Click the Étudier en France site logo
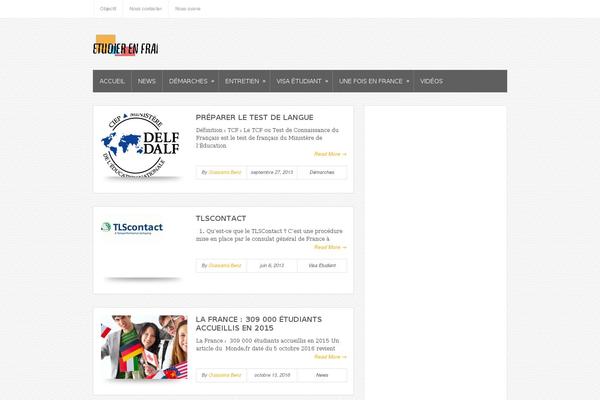The height and width of the screenshot is (400, 600). click(x=126, y=46)
